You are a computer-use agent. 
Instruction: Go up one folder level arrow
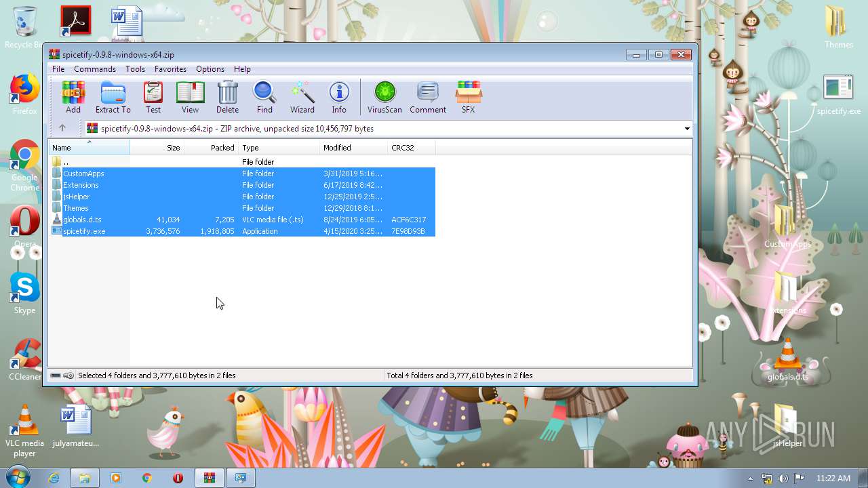point(62,128)
